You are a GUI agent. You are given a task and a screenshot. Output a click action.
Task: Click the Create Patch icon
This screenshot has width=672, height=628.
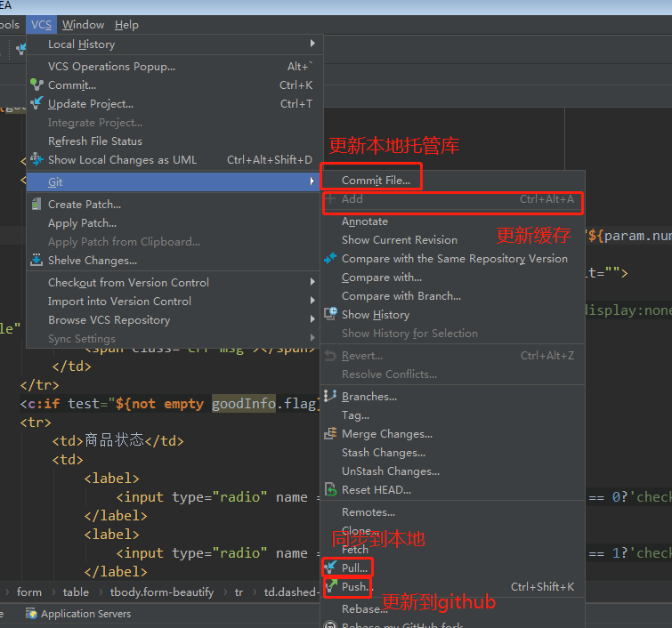click(36, 204)
